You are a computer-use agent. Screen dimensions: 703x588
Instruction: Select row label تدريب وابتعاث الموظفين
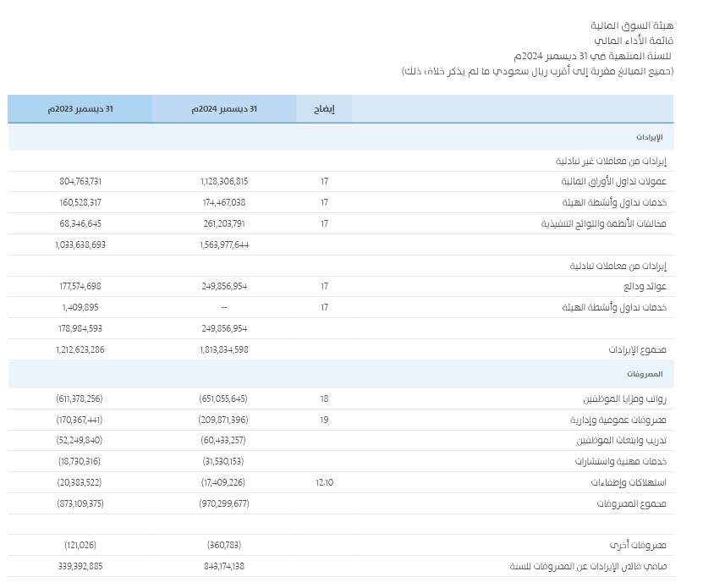[x=622, y=441]
